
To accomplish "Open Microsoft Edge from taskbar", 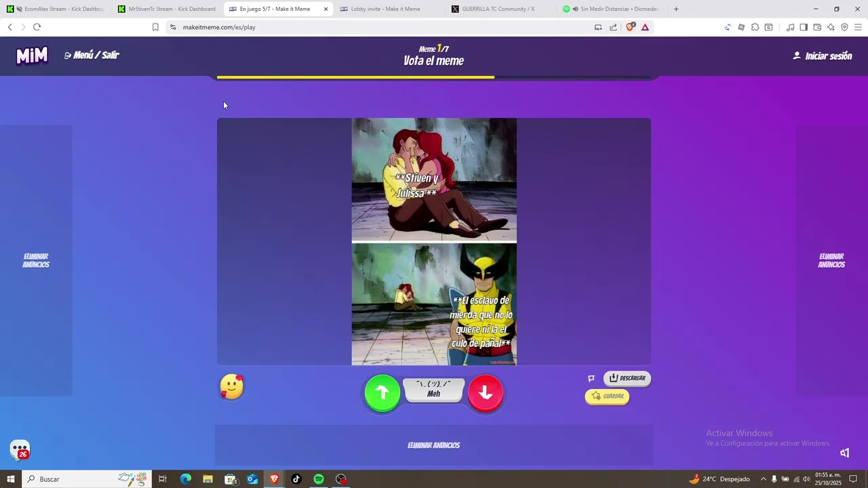I will 185,479.
